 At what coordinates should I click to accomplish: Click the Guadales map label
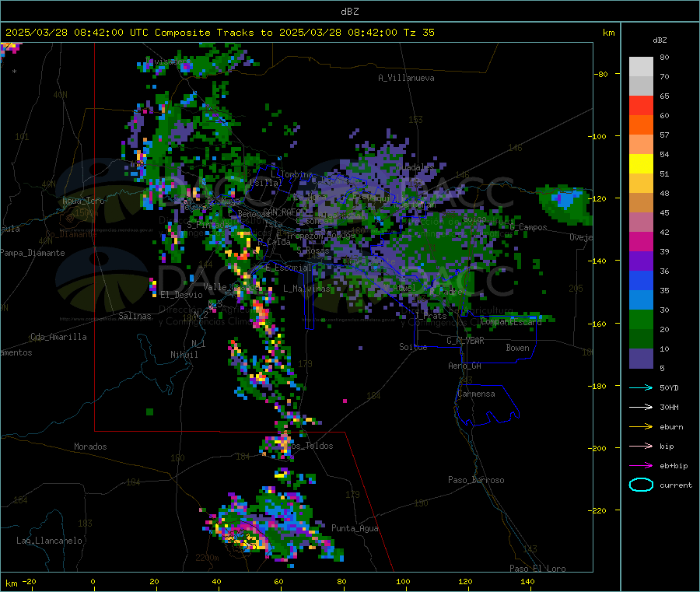click(x=415, y=167)
